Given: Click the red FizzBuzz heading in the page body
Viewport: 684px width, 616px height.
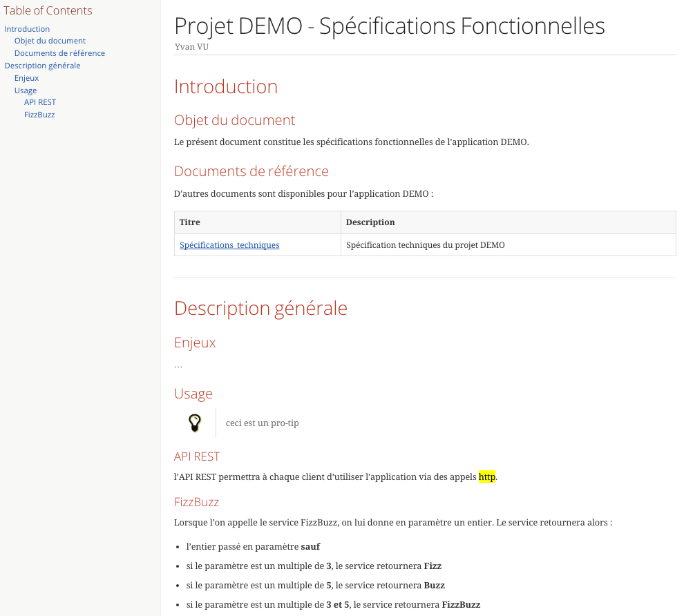Looking at the screenshot, I should point(196,502).
